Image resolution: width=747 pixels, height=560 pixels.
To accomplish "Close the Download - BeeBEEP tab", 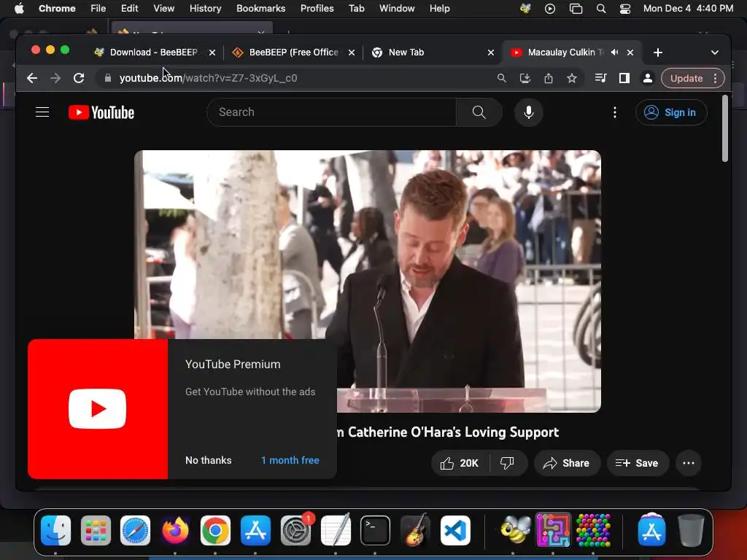I will [212, 52].
